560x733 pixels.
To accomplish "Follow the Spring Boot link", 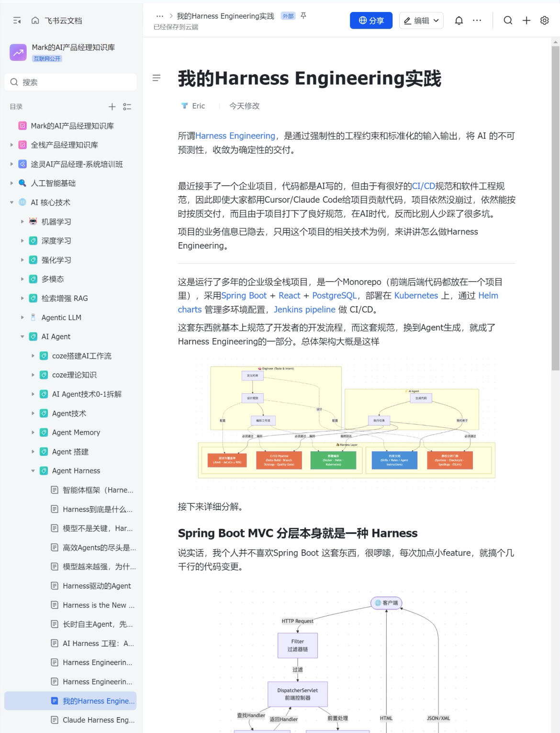I will (x=244, y=296).
